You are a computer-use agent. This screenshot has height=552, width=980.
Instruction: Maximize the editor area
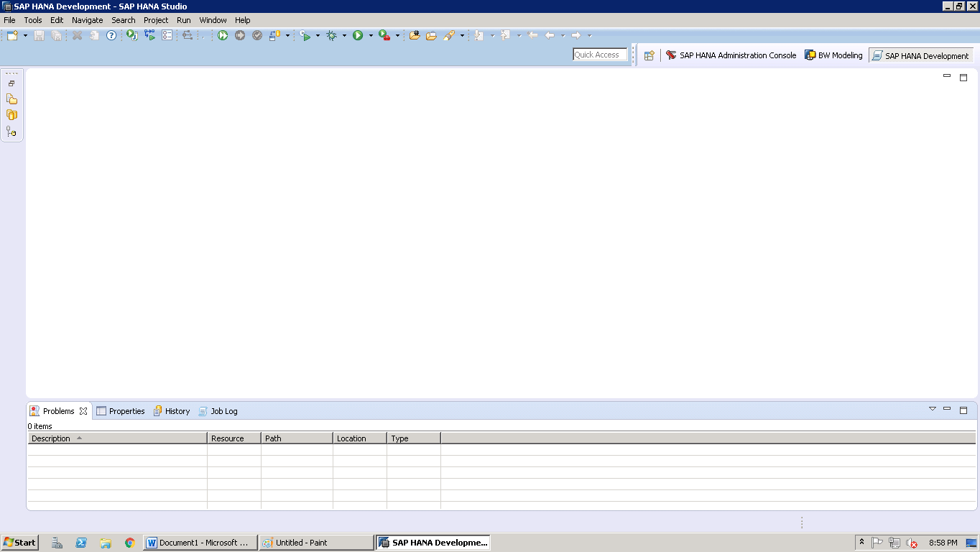tap(963, 77)
